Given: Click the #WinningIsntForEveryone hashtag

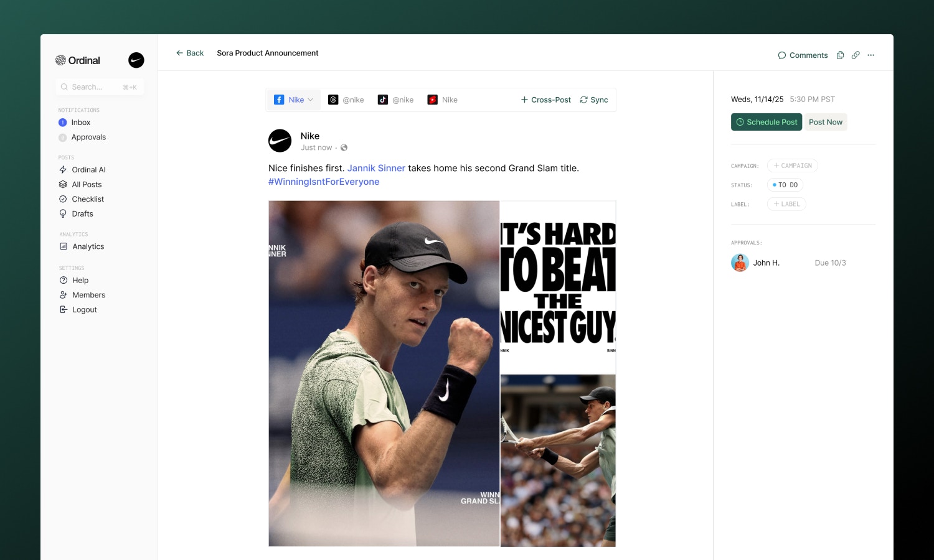Looking at the screenshot, I should pos(324,182).
